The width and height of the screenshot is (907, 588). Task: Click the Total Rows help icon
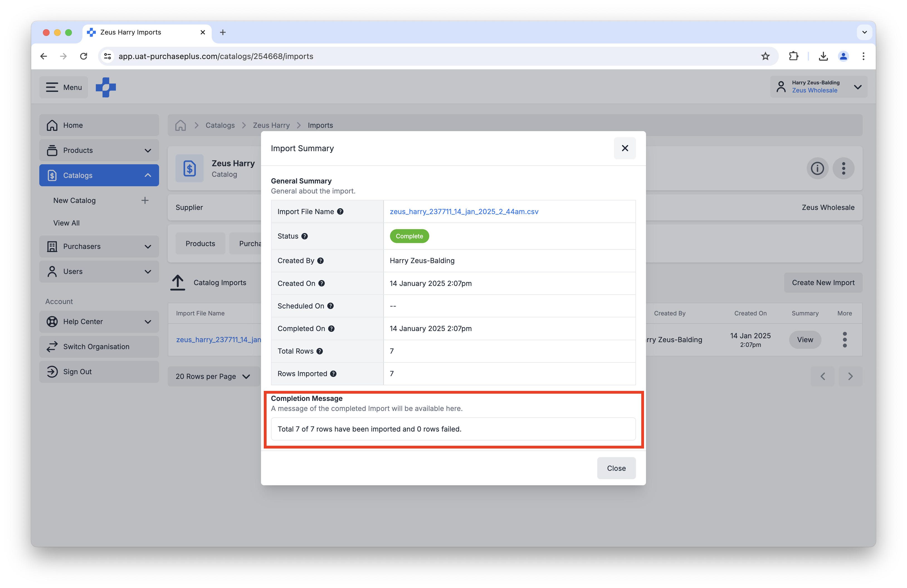pos(319,351)
